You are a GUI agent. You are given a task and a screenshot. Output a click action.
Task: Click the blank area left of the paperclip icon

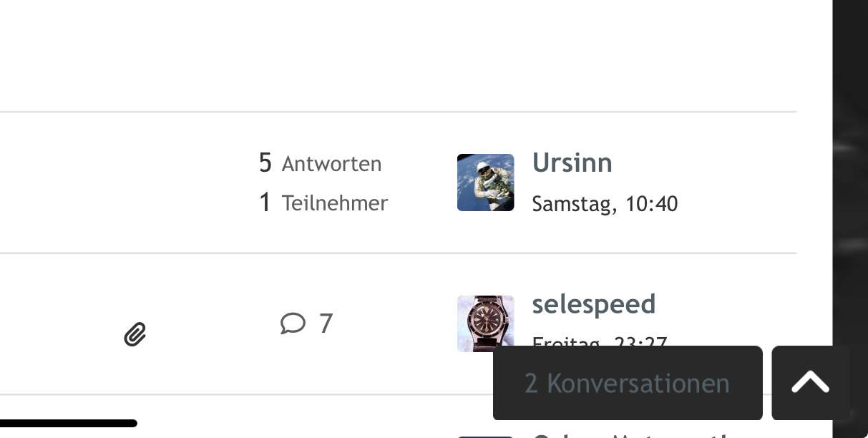click(57, 323)
